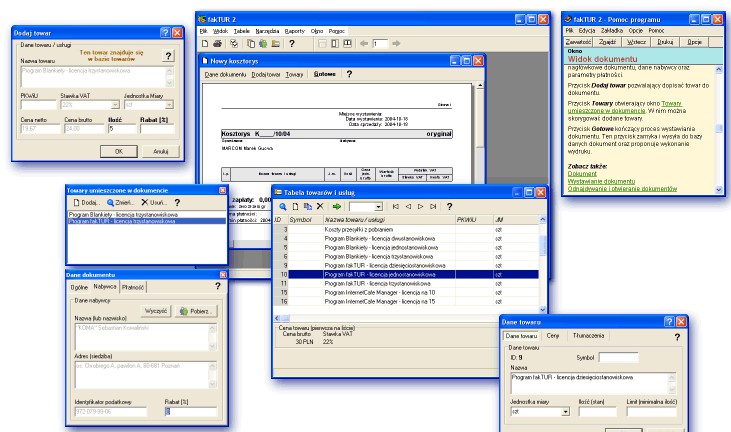731x432 pixels.
Task: Click the page number field in fakTUR 2 toolbar
Action: 380,44
